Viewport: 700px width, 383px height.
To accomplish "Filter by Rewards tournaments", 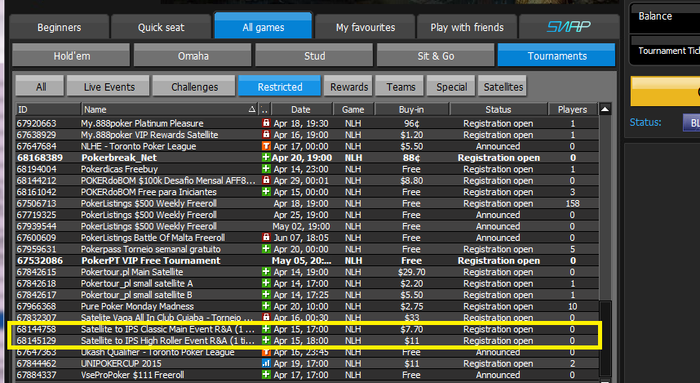I will point(349,87).
